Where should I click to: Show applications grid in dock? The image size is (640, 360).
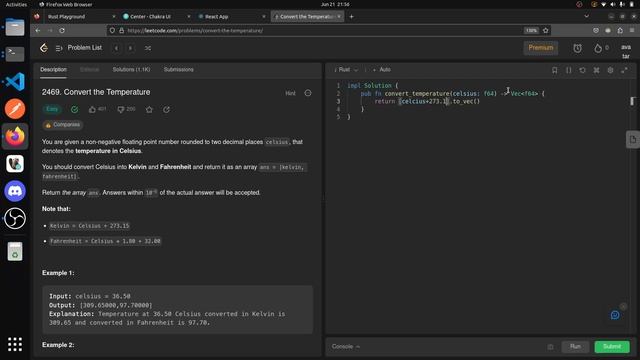pos(15,344)
